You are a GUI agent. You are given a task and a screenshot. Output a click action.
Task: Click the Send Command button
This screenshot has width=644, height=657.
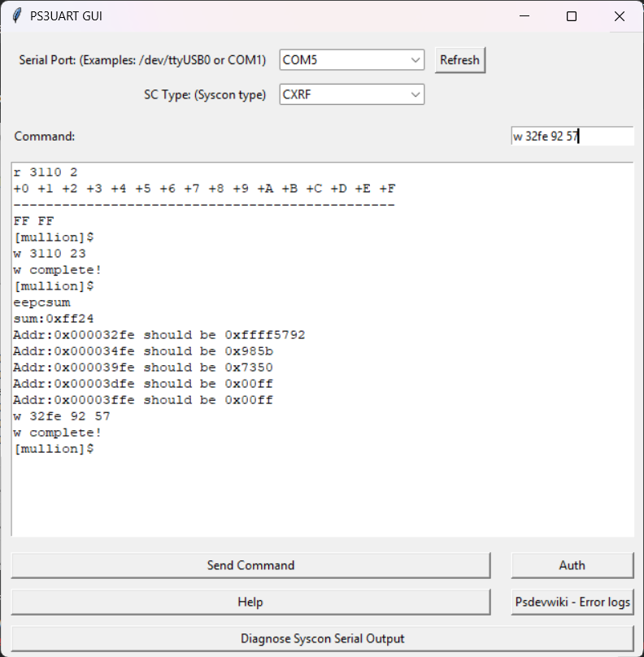point(250,565)
